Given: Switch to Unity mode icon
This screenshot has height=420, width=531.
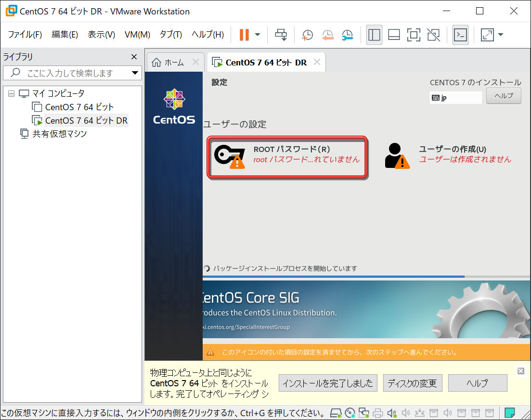Looking at the screenshot, I should coord(433,35).
